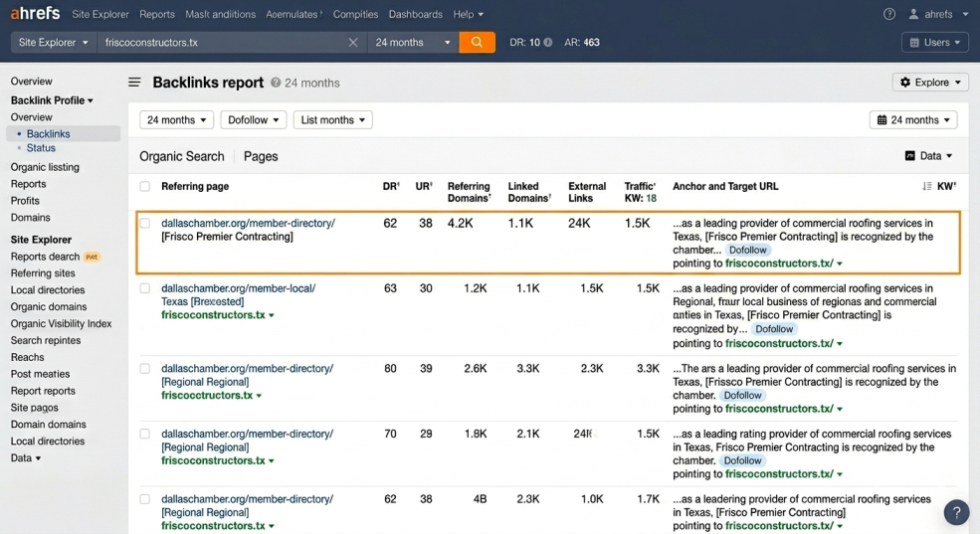This screenshot has height=534, width=980.
Task: Go to Referring sites in sidebar
Action: 43,272
